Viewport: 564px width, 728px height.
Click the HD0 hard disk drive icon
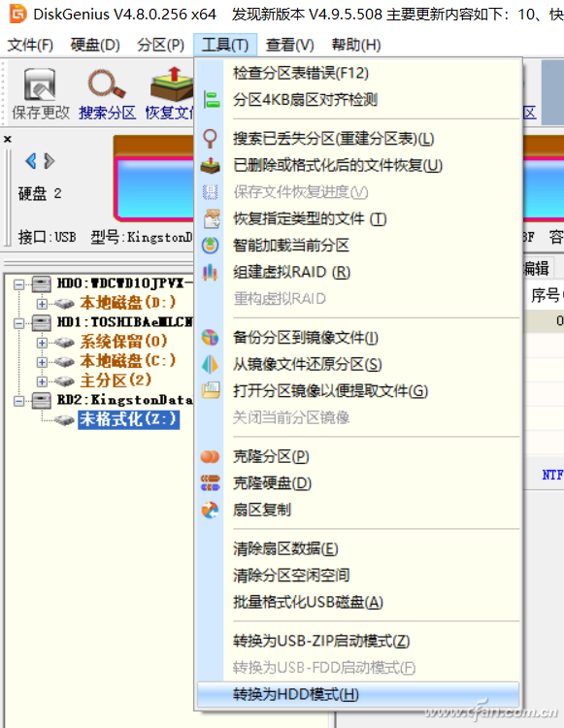tap(42, 283)
